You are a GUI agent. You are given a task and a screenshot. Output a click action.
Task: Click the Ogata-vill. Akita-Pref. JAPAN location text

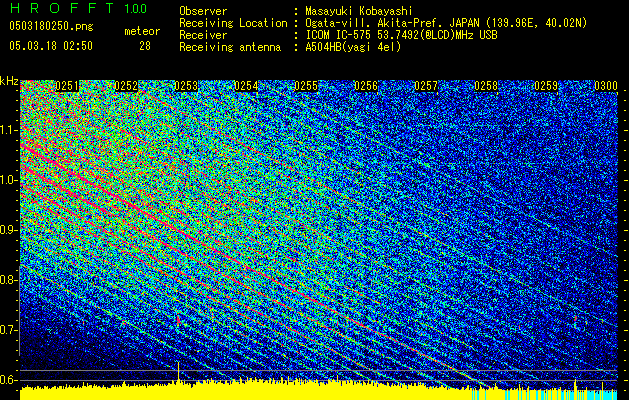(x=446, y=24)
